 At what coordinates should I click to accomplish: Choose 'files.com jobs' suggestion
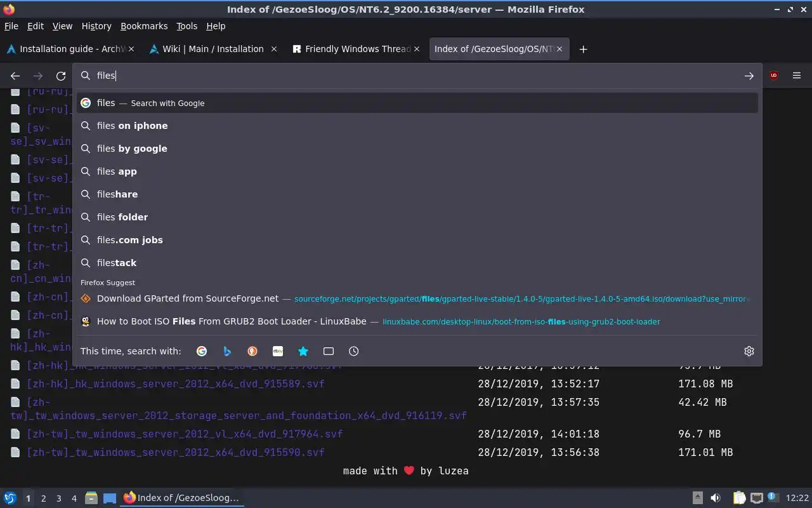(417, 240)
